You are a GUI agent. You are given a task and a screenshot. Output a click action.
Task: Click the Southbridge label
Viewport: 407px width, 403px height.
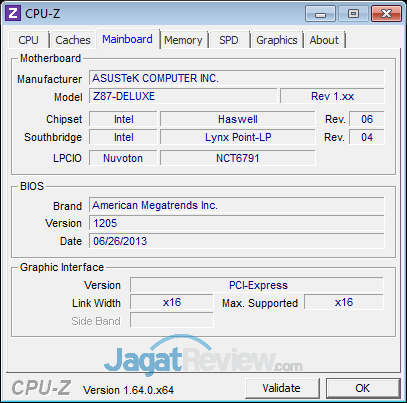click(53, 137)
